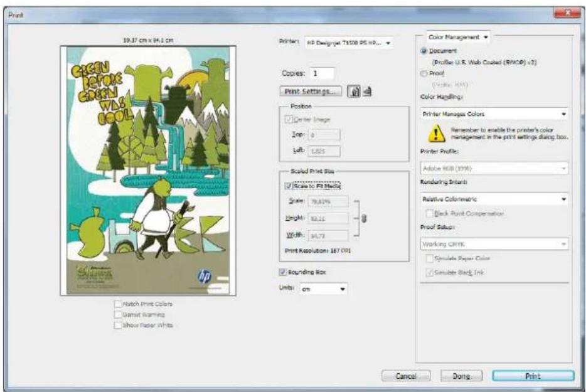Select portrait orientation icon

coord(353,91)
